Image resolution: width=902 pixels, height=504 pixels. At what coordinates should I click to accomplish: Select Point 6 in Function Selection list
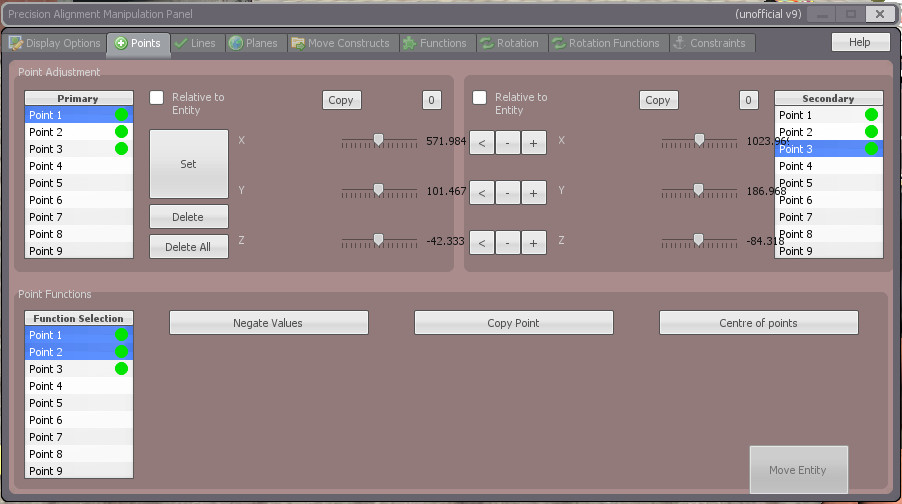point(79,420)
